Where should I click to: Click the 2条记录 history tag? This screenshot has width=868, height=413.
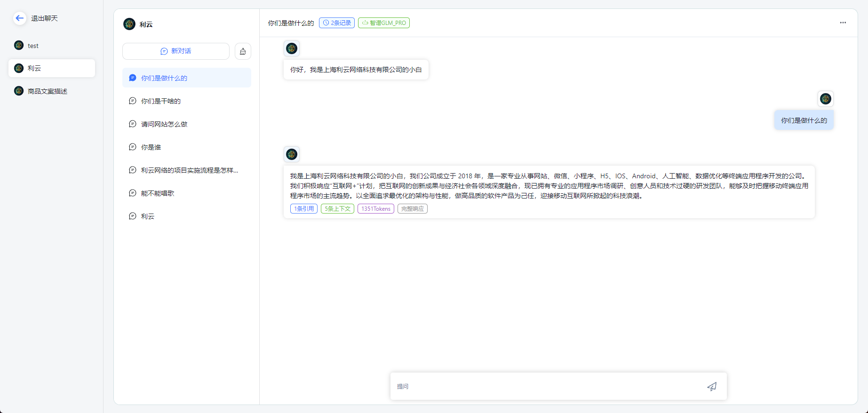[x=337, y=23]
